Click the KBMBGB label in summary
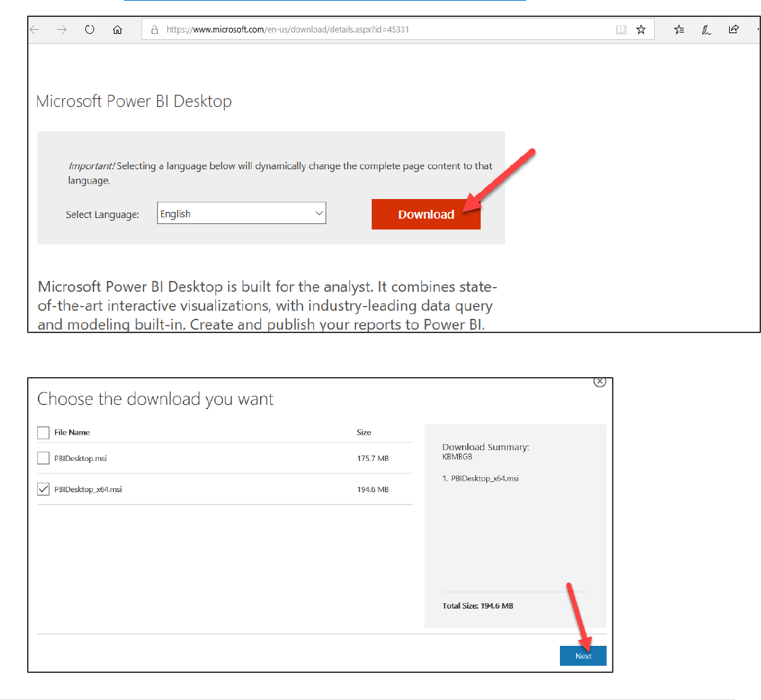 tap(457, 457)
